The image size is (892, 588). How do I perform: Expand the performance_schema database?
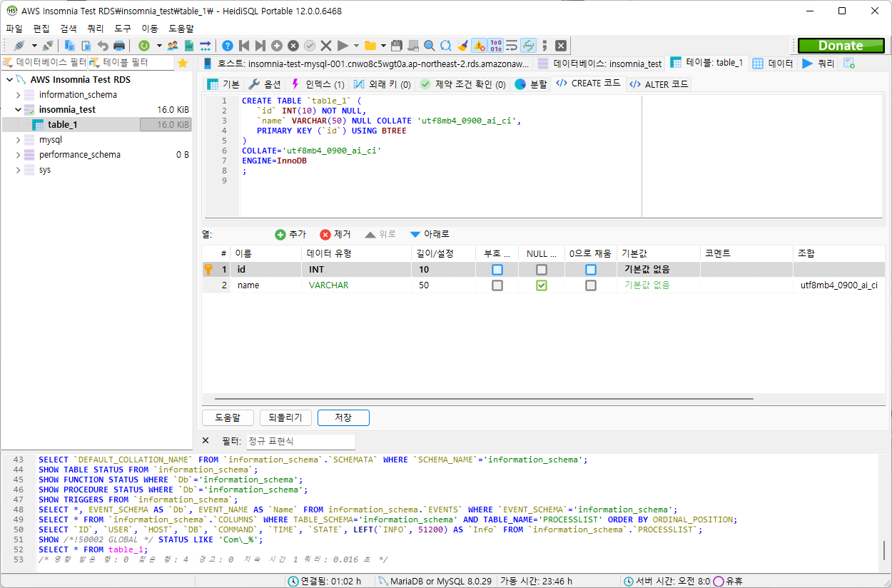(x=19, y=154)
